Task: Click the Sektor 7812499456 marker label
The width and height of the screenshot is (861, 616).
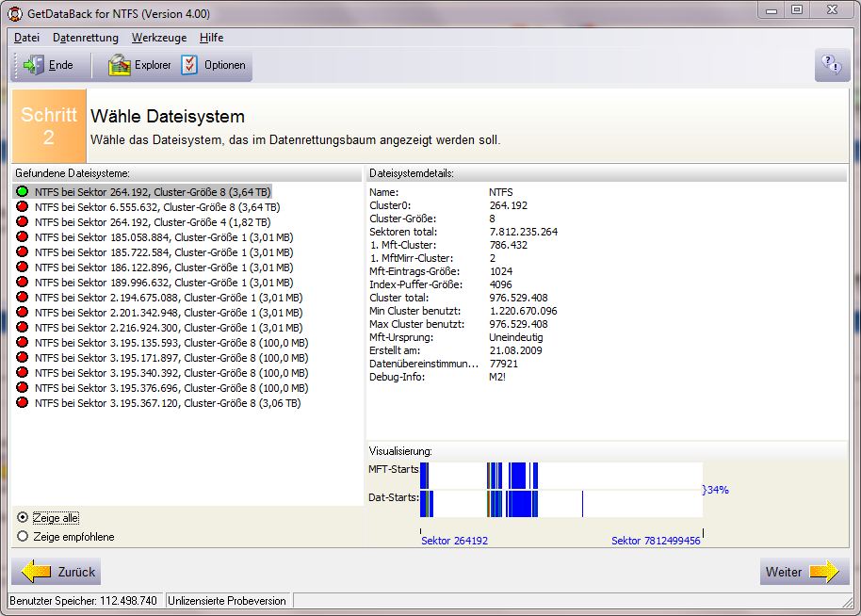Action: tap(656, 541)
